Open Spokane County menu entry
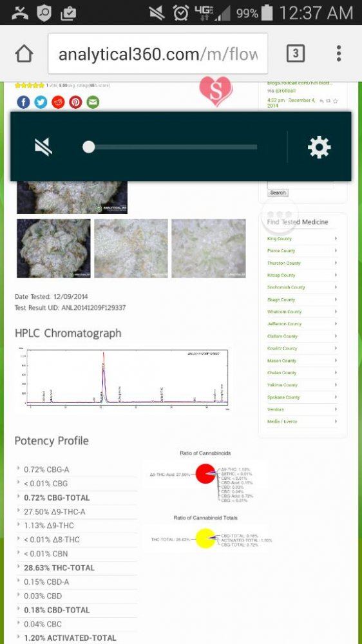This screenshot has width=362, height=644. pos(303,397)
